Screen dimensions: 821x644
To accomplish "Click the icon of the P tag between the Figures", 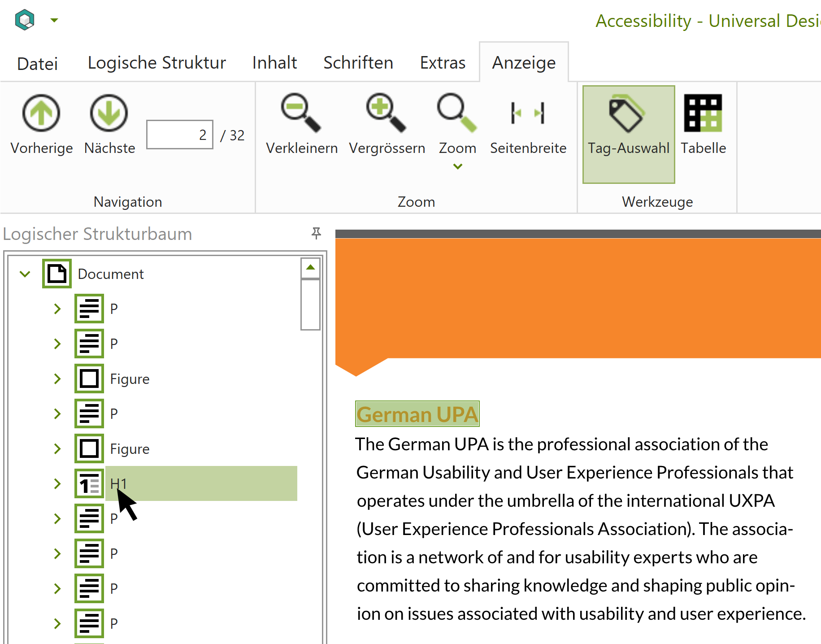I will (89, 413).
